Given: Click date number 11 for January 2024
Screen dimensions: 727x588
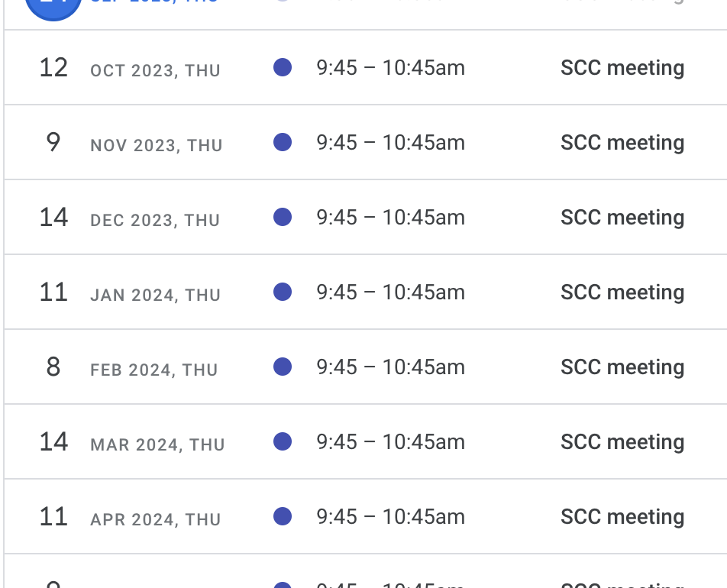Looking at the screenshot, I should pyautogui.click(x=53, y=292).
